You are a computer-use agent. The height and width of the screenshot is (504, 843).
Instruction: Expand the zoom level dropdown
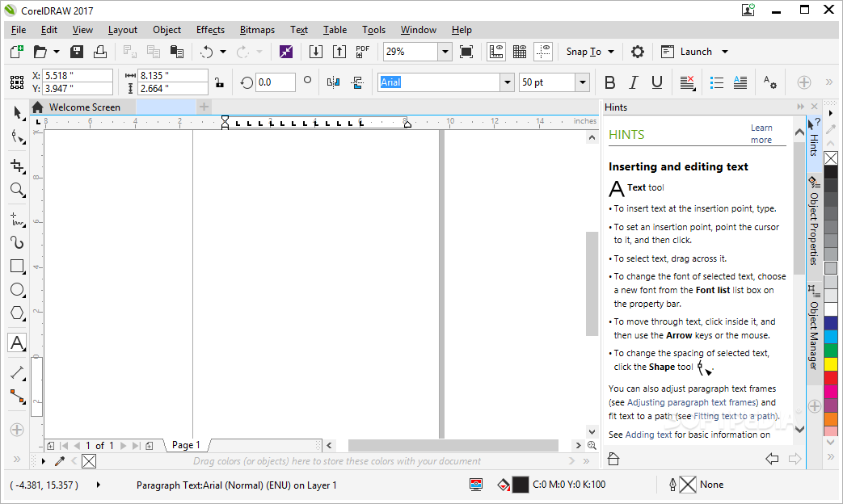[445, 52]
